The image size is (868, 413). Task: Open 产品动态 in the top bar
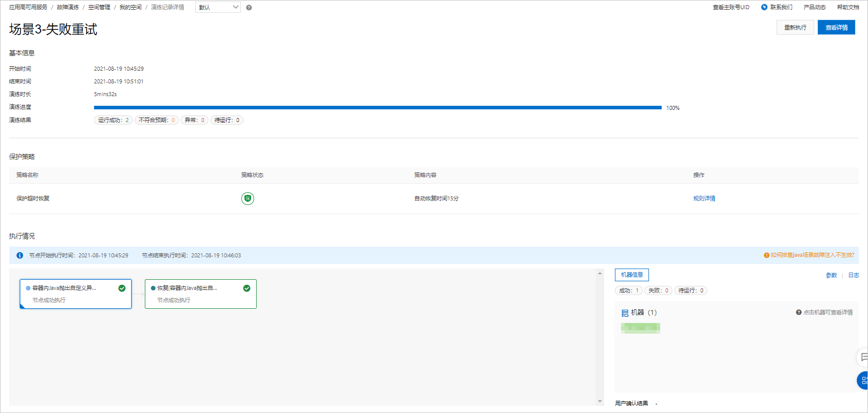pyautogui.click(x=815, y=7)
